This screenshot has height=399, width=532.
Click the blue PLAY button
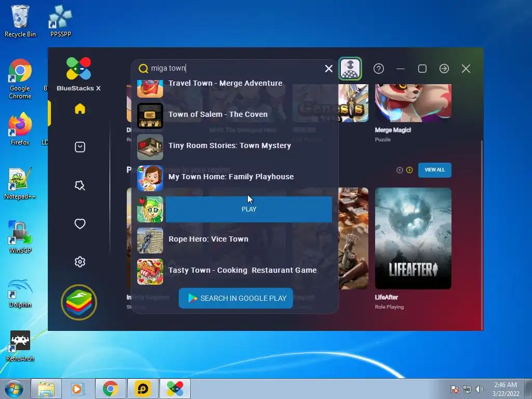tap(249, 209)
